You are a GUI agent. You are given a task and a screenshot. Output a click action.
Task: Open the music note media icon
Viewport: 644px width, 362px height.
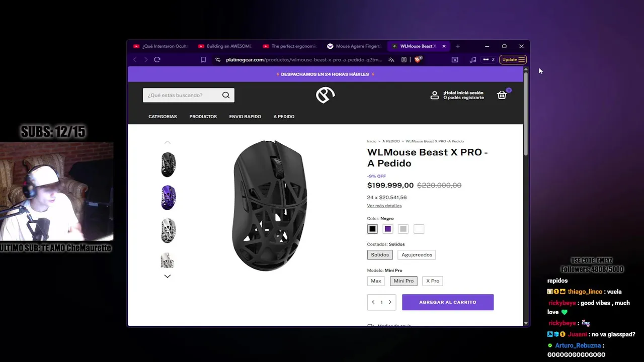473,59
